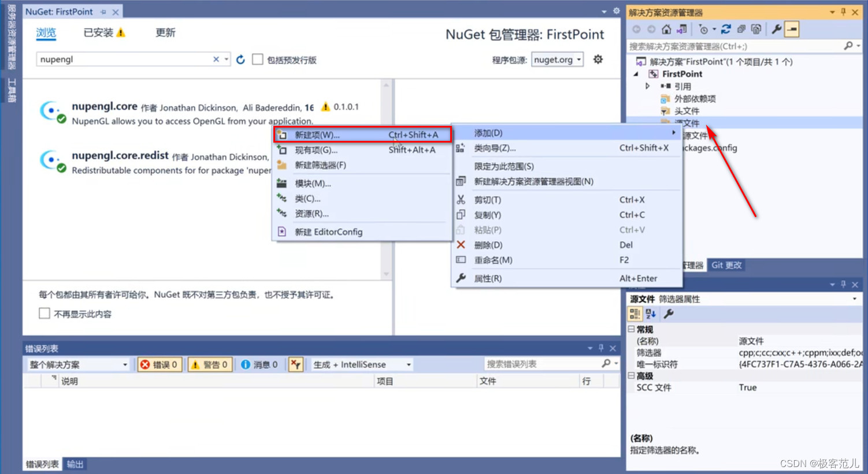Image resolution: width=868 pixels, height=474 pixels.
Task: Click the Solution Explorer search field
Action: tap(734, 46)
